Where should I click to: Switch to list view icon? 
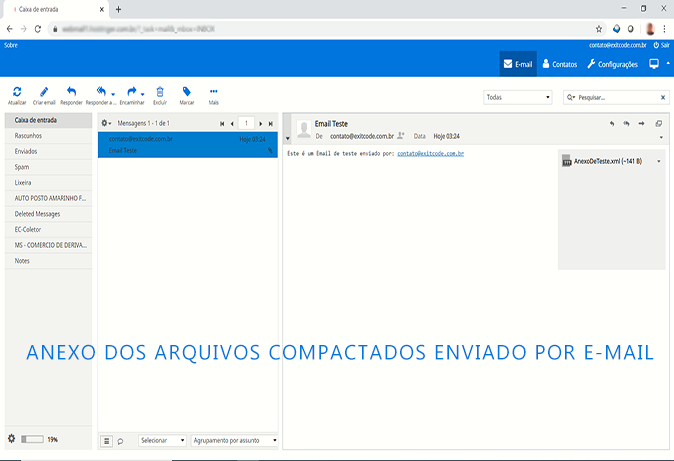tap(107, 441)
